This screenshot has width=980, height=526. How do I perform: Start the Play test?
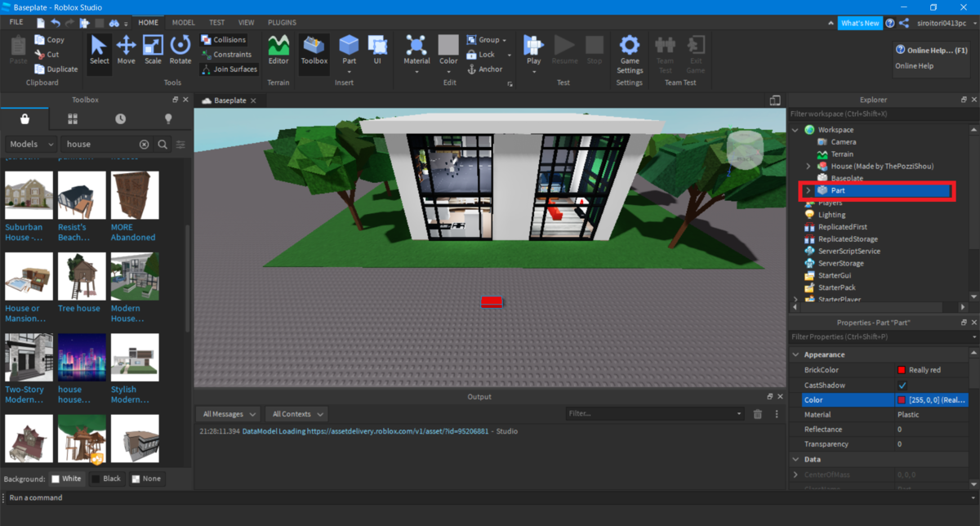[x=533, y=50]
